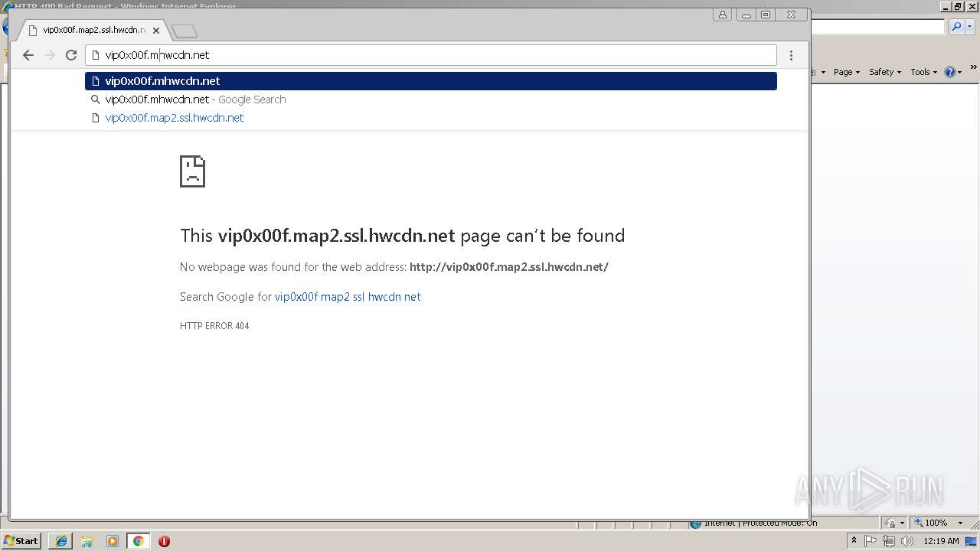Expand IE Help dropdown arrow
This screenshot has height=551, width=980.
959,72
